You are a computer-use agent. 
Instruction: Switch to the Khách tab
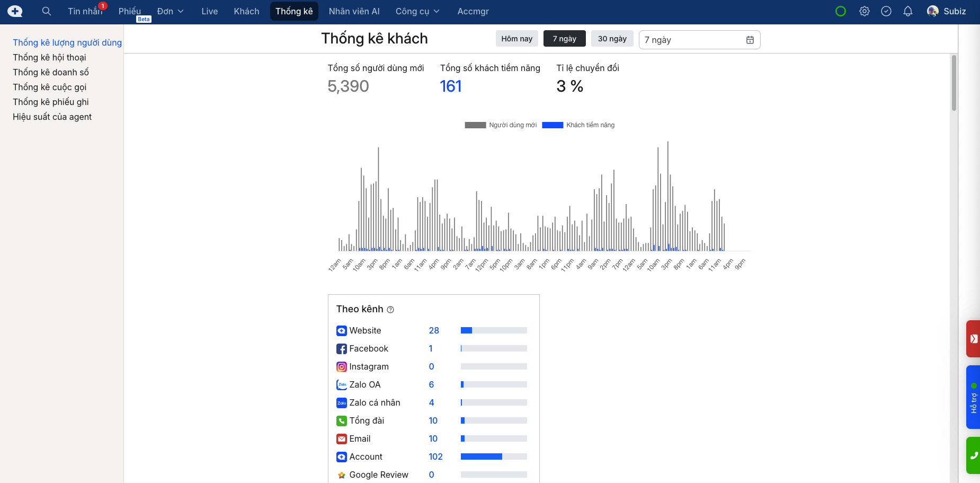[246, 11]
